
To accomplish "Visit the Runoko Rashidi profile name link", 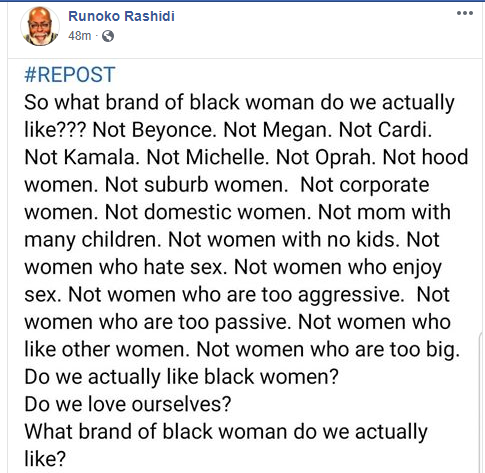I will click(x=121, y=16).
